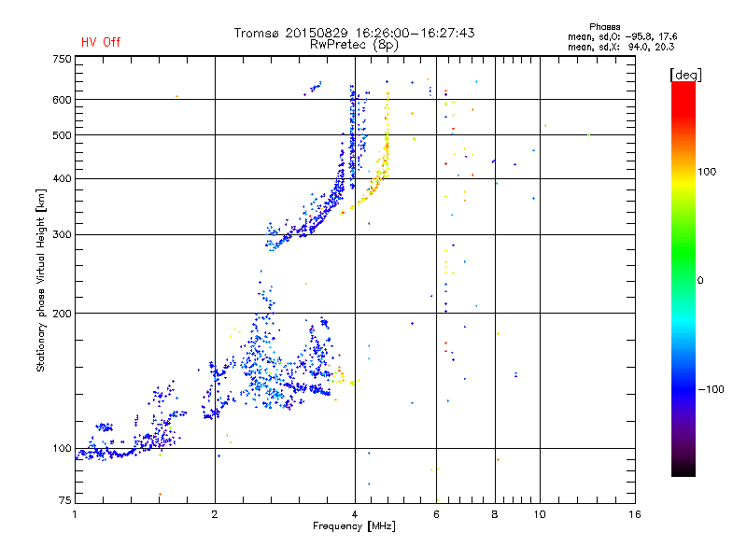The width and height of the screenshot is (747, 560).
Task: Click the colorbar '100' tick label
Action: 707,172
